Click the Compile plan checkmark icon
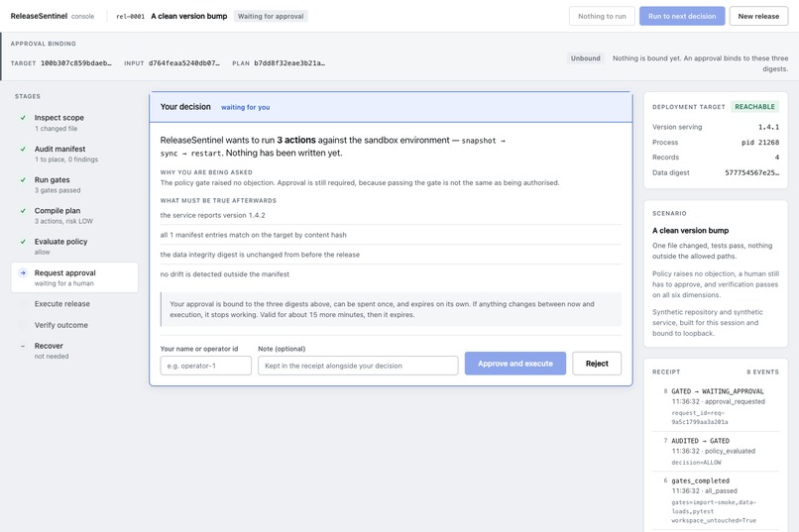 (x=23, y=211)
